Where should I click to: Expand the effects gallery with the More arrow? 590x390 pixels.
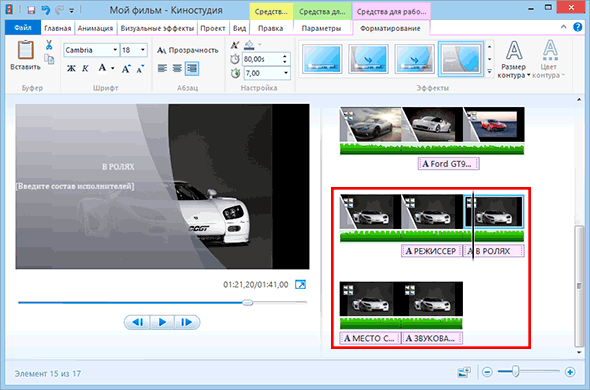click(490, 71)
